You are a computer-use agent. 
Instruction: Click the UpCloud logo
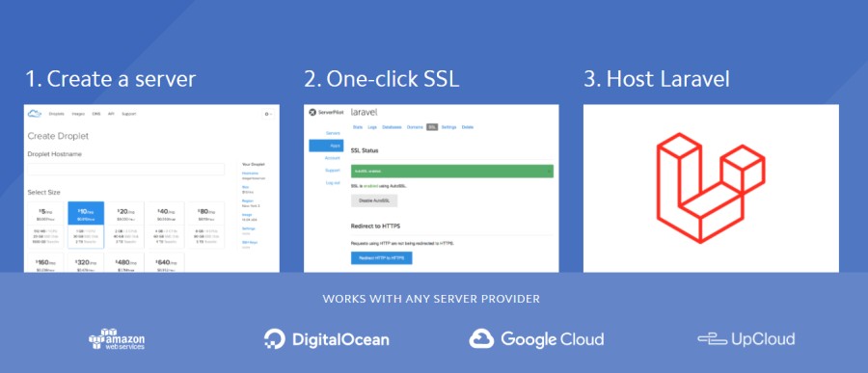click(x=746, y=338)
